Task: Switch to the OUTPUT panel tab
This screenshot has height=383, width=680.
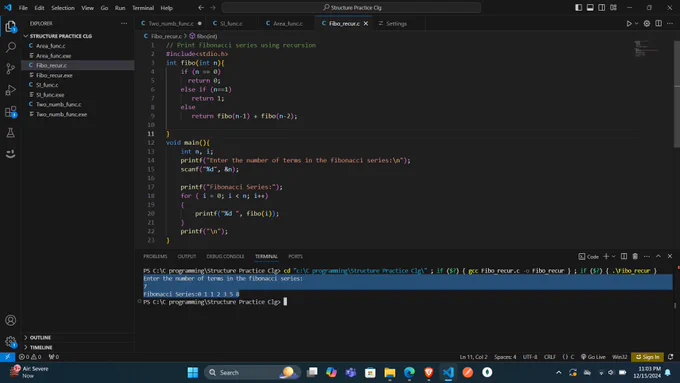Action: 186,256
